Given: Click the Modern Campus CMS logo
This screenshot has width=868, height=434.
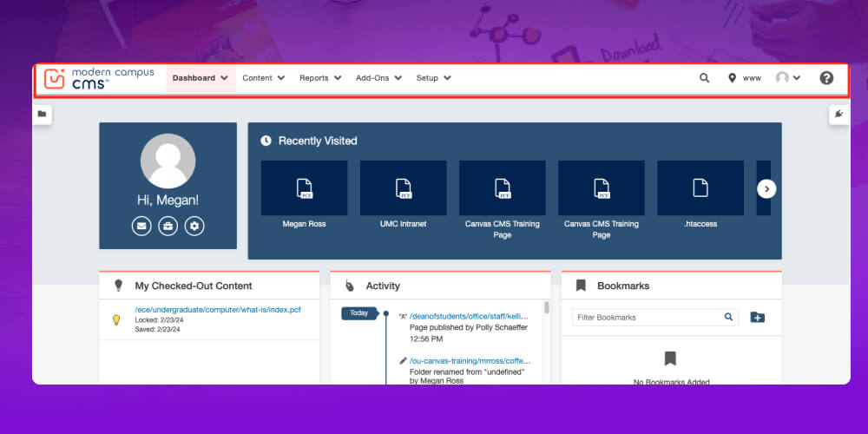Looking at the screenshot, I should 99,78.
